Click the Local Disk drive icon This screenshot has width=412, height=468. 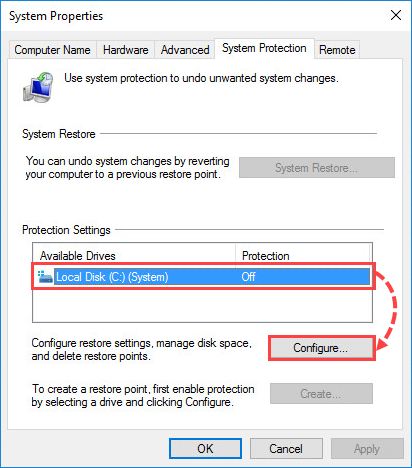[x=45, y=277]
